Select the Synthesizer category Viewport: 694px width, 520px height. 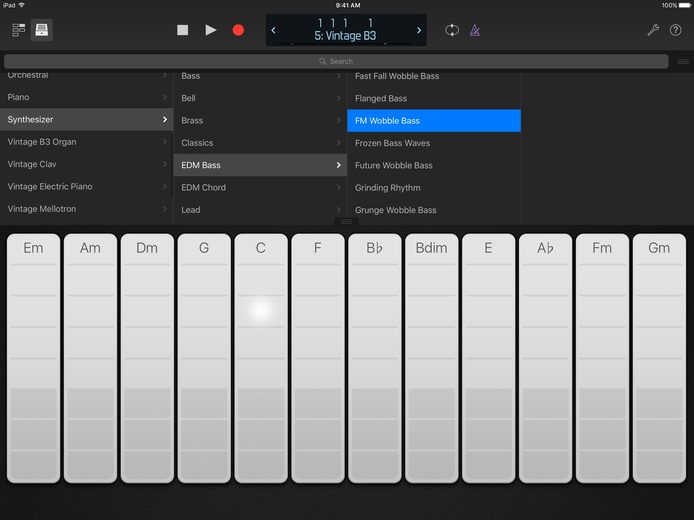coord(86,119)
